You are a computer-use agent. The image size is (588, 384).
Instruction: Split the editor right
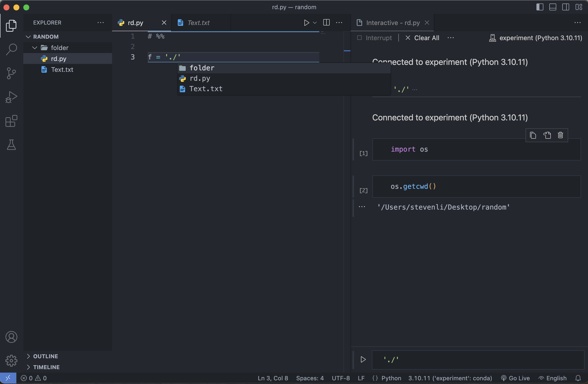pos(326,23)
